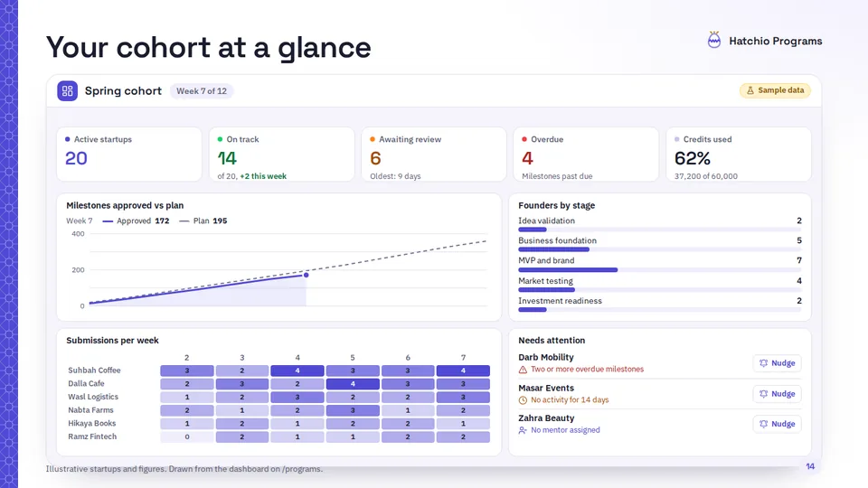Click Hikaya Books week 7 heatmap cell

tap(463, 423)
